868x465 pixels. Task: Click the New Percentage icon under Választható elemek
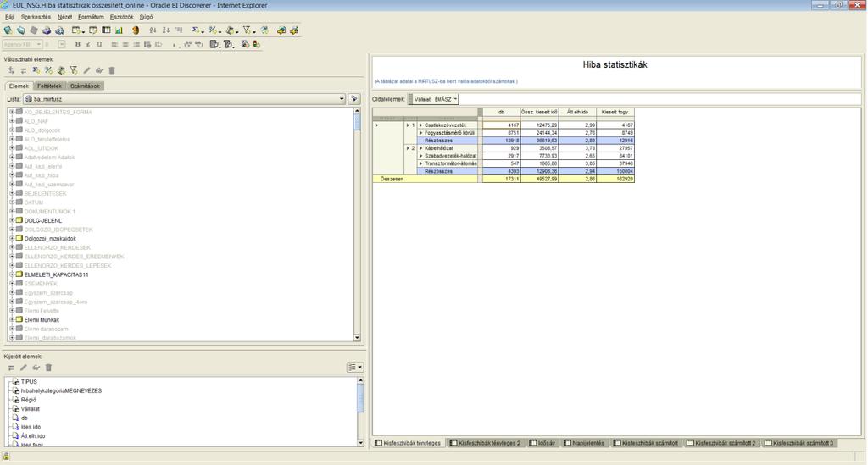point(48,70)
